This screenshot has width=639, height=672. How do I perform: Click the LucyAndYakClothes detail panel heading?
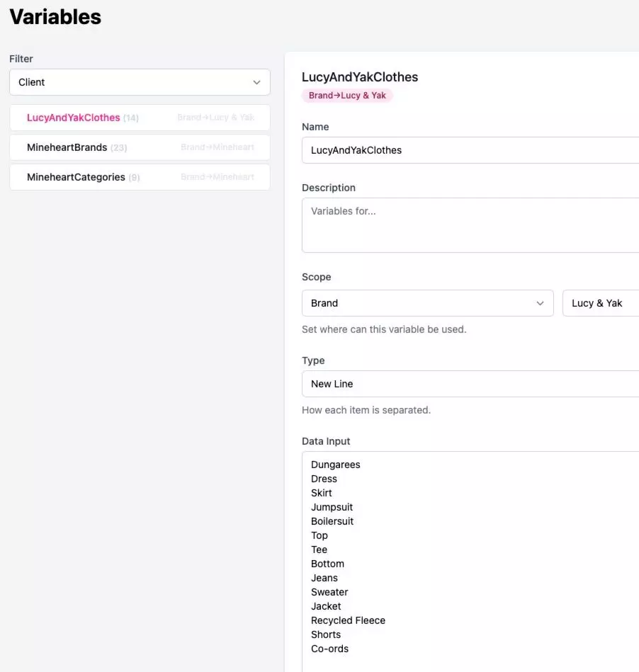pos(360,77)
